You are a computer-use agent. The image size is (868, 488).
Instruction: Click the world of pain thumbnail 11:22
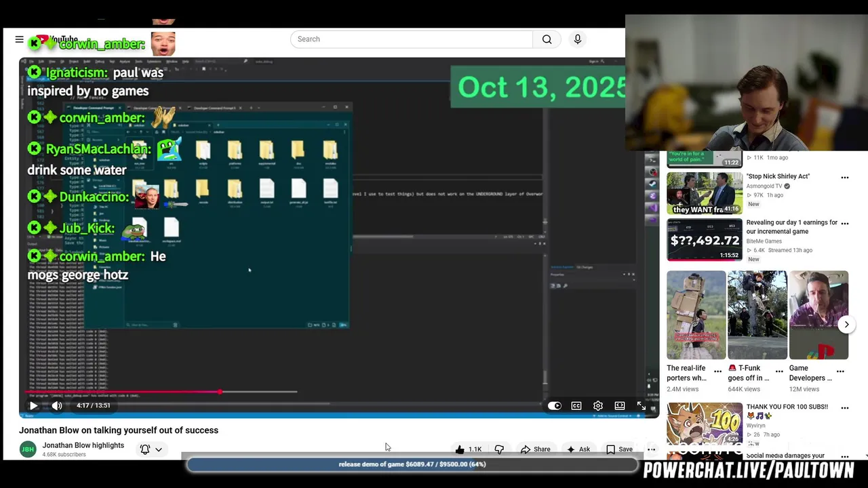click(x=705, y=159)
